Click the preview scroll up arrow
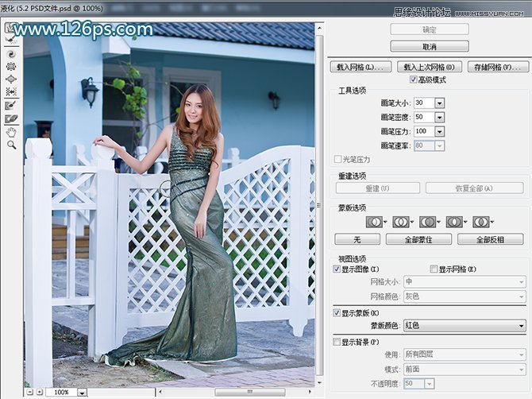The height and width of the screenshot is (399, 532). (319, 28)
